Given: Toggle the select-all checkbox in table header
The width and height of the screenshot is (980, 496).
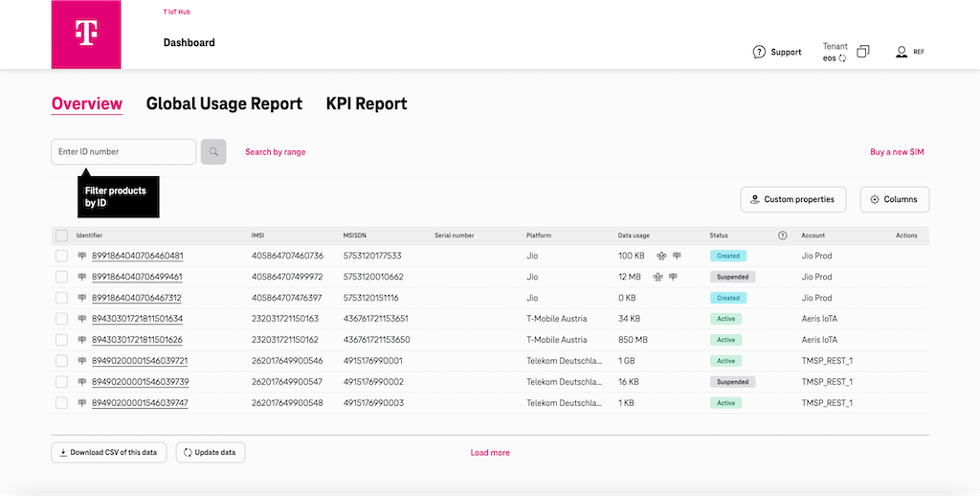Looking at the screenshot, I should click(61, 236).
